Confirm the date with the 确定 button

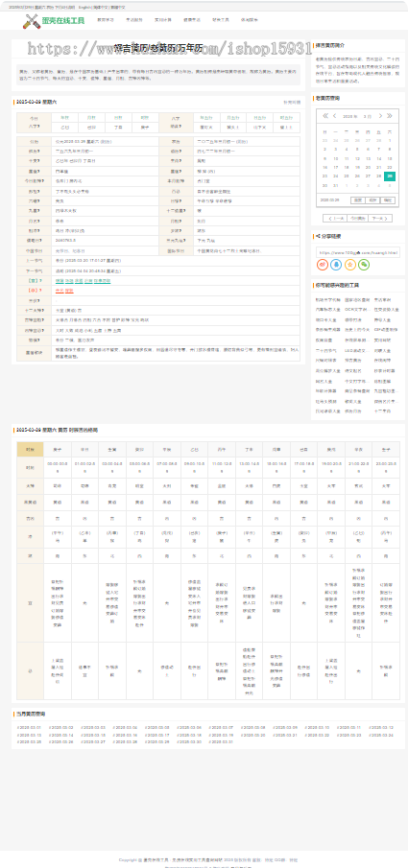[x=389, y=199]
